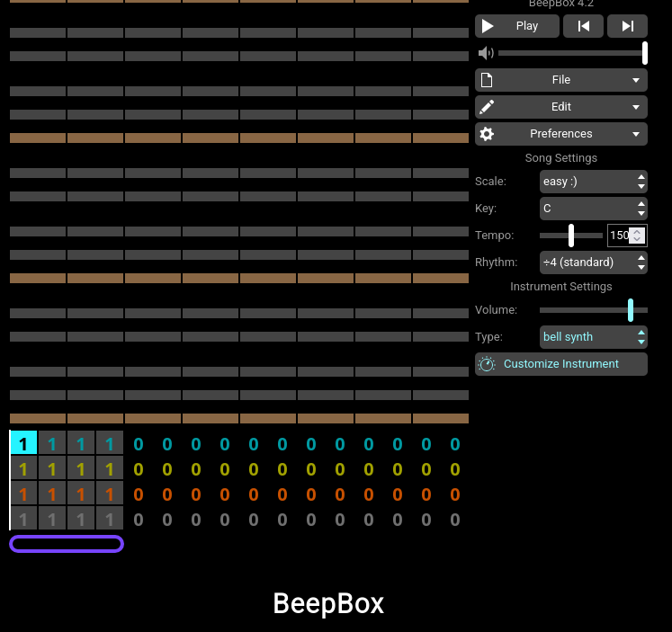Open the Scale dropdown
Image resolution: width=672 pixels, height=632 pixels.
pos(593,182)
